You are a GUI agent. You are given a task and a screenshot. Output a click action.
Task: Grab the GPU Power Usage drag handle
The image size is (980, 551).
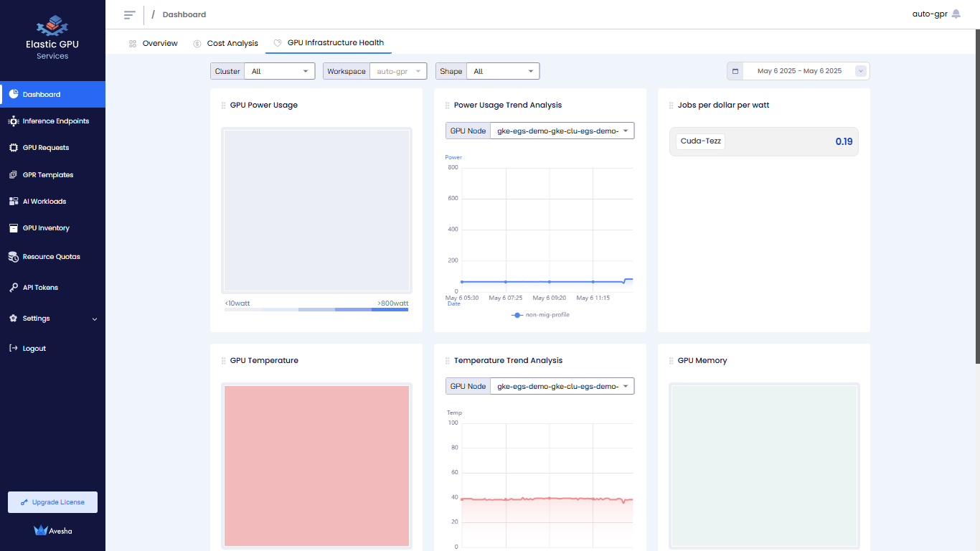coord(223,105)
